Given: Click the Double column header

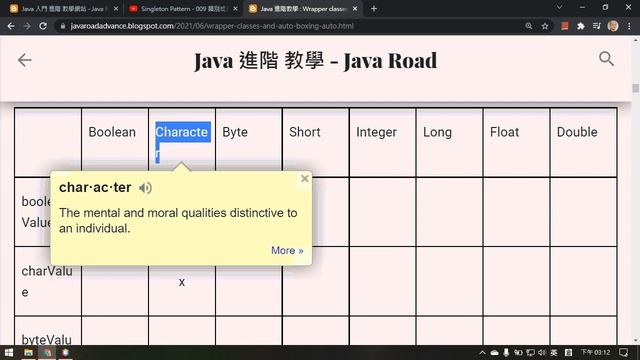Looking at the screenshot, I should tap(577, 132).
